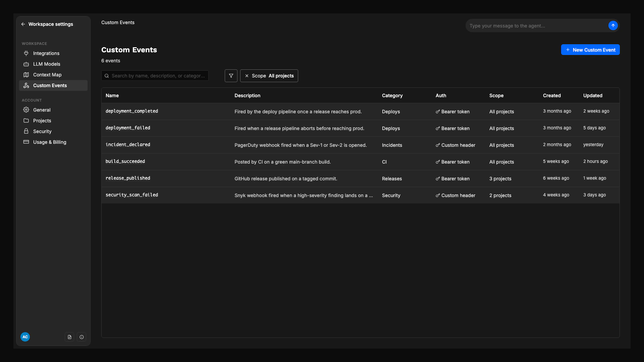Open the deployment_failed event

click(128, 128)
